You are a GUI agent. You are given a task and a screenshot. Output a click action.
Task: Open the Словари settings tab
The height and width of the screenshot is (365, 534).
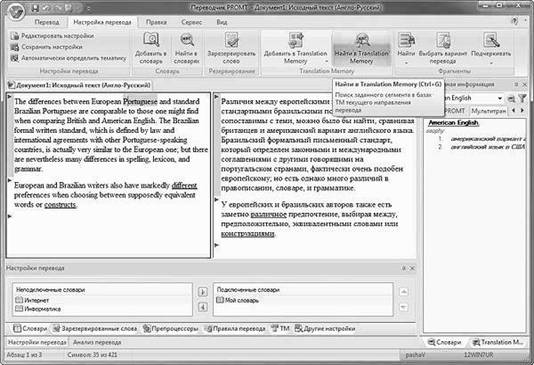(x=30, y=329)
